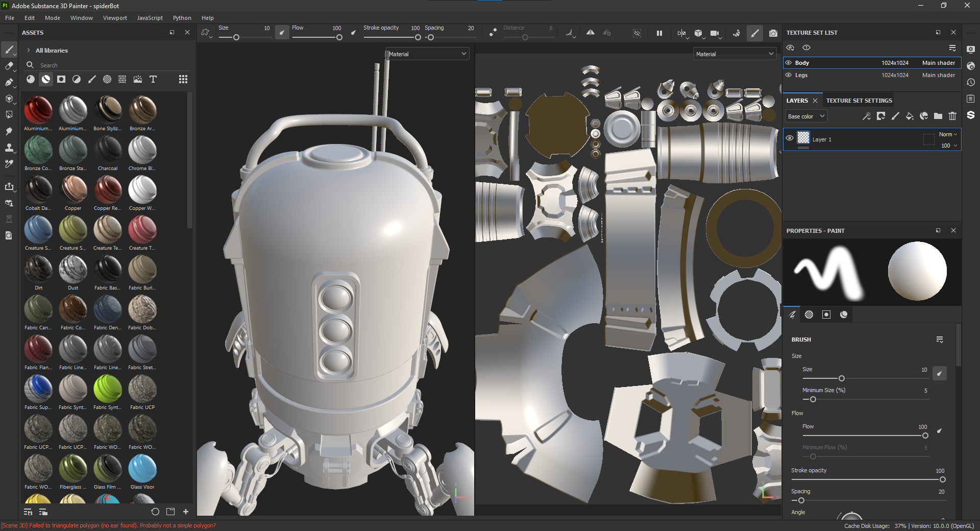
Task: Adjust the Stroke opacity slider in properties
Action: pyautogui.click(x=867, y=479)
